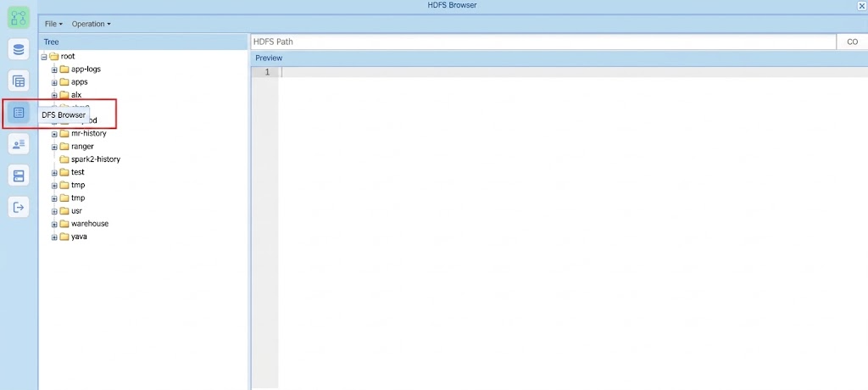Expand the warehouse folder node

tap(54, 225)
